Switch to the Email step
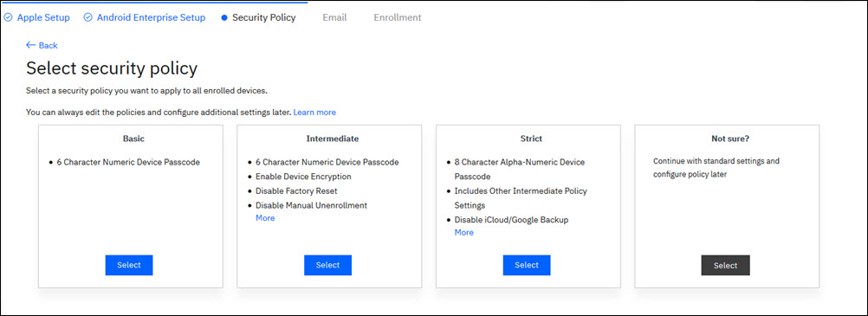Image resolution: width=868 pixels, height=316 pixels. [x=335, y=17]
